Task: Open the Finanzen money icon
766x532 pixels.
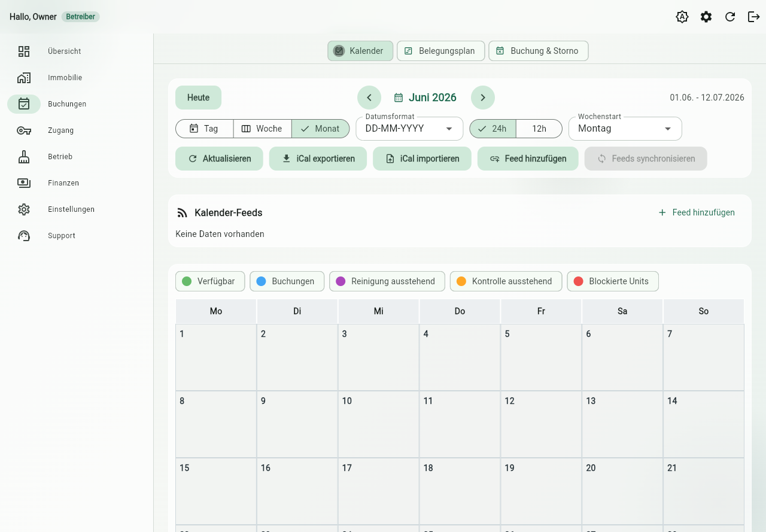Action: tap(24, 183)
